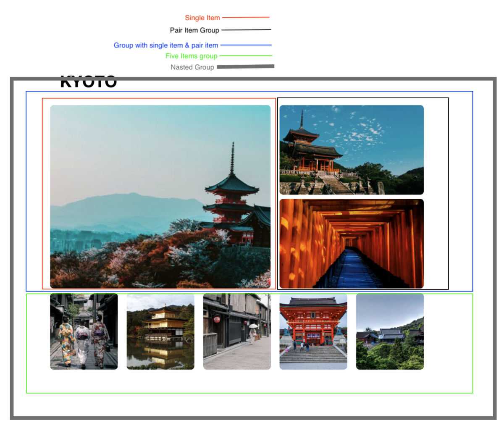This screenshot has width=504, height=431.
Task: Tap the photo of women in kimonos
Action: [84, 331]
